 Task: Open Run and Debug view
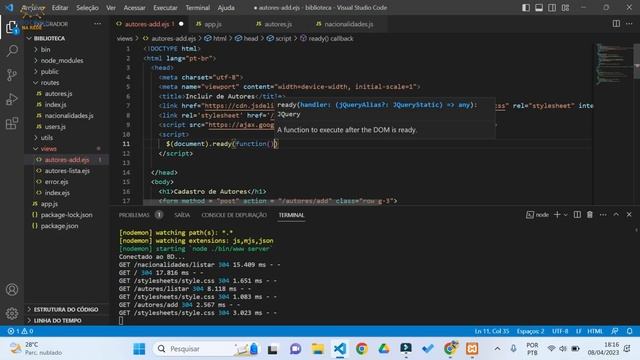[x=12, y=99]
